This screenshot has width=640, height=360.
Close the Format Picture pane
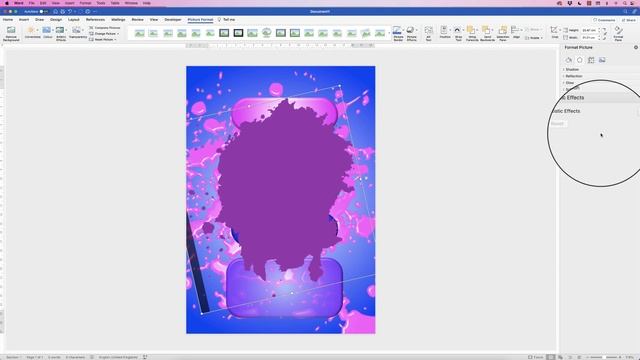pos(636,47)
